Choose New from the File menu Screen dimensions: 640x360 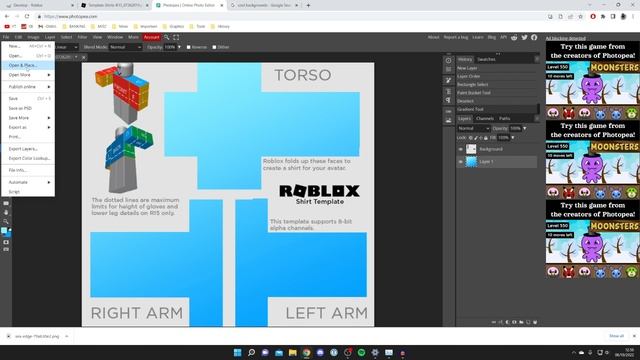[x=28, y=46]
